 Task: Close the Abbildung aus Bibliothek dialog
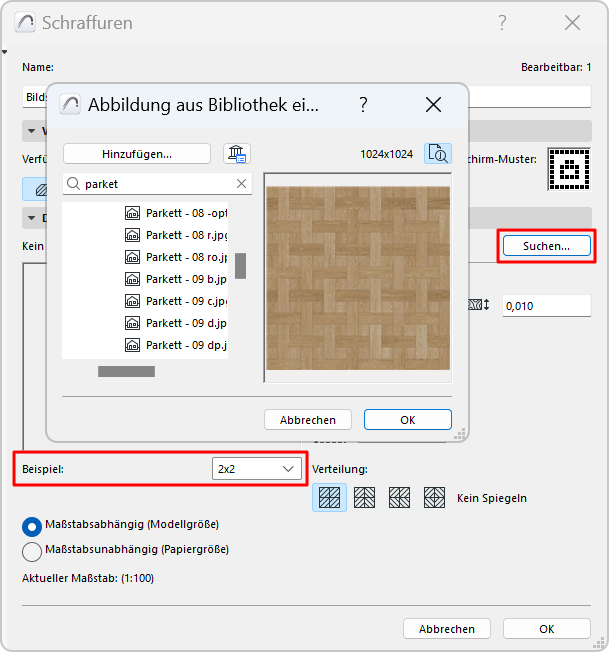433,105
